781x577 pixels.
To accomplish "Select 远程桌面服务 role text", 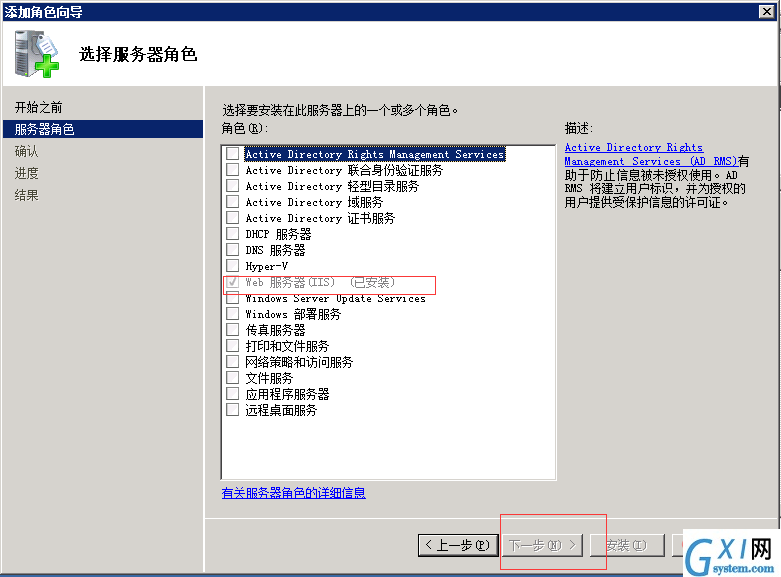I will click(281, 410).
